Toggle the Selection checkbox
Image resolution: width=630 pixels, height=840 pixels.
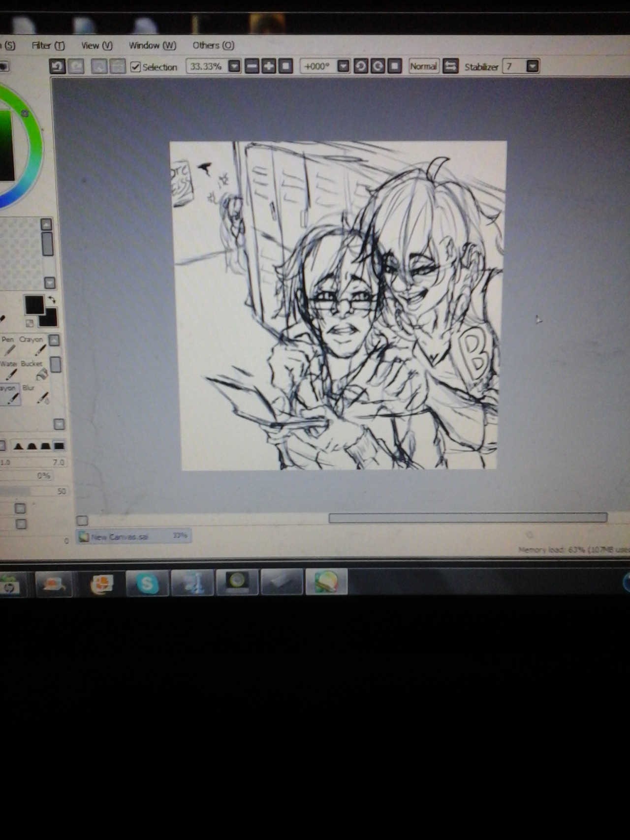135,66
